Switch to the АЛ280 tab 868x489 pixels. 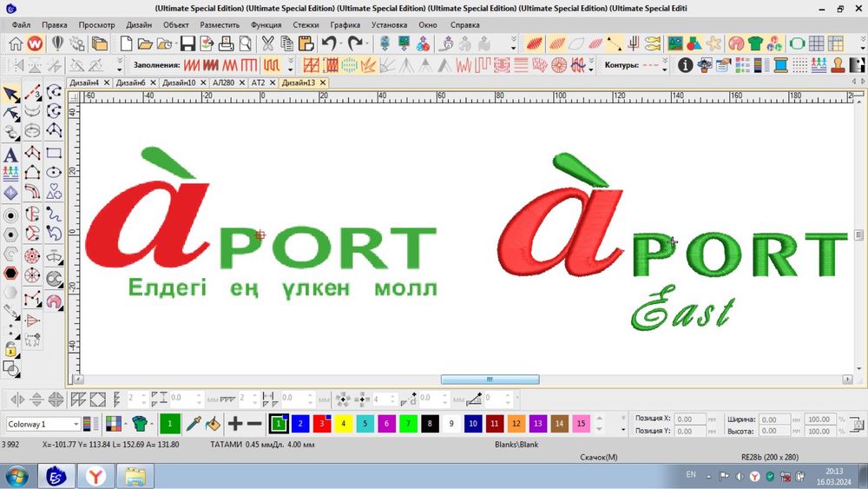[223, 83]
